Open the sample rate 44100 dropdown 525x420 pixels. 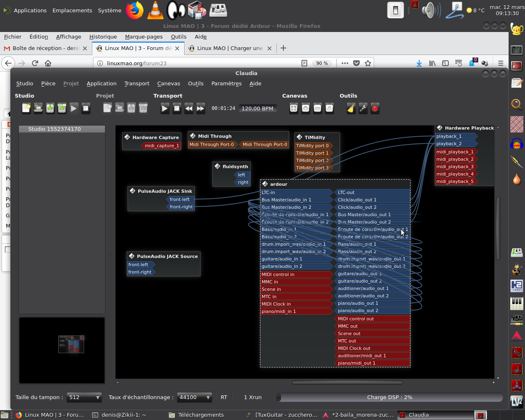point(194,397)
